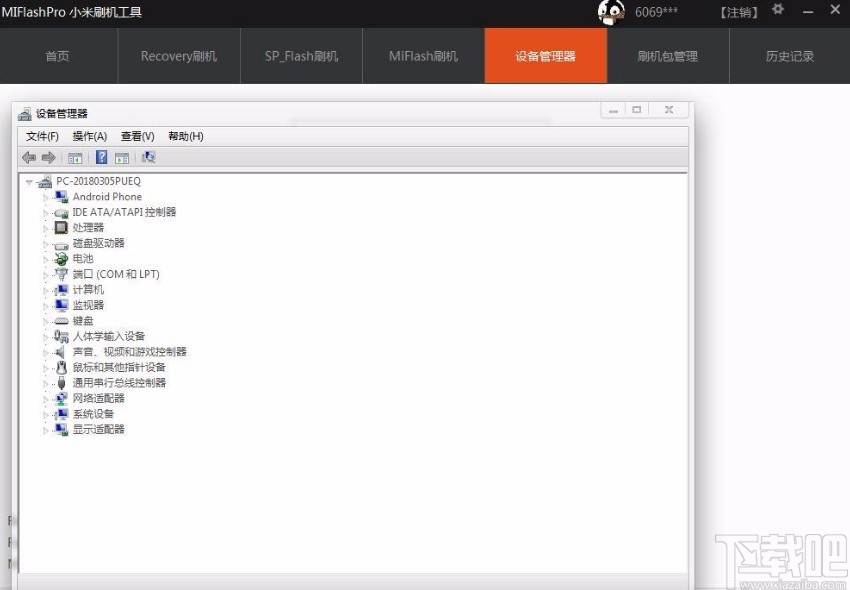
Task: Click the Forward arrow toolbar icon
Action: pyautogui.click(x=49, y=158)
